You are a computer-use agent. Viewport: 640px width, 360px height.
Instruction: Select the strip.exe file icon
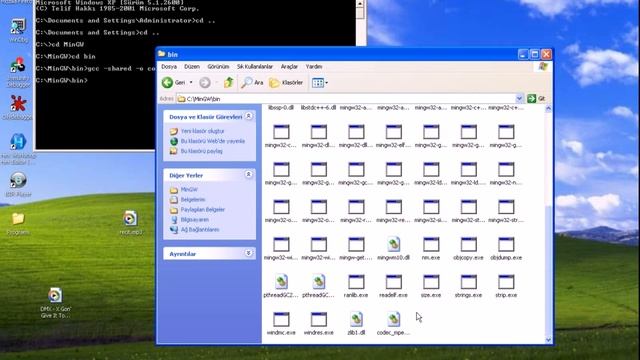pos(506,282)
